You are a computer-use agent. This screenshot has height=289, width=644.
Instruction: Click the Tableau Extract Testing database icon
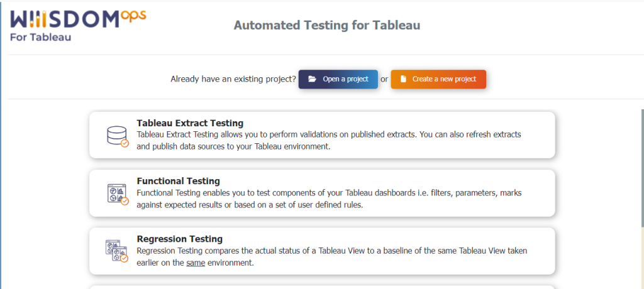point(118,137)
